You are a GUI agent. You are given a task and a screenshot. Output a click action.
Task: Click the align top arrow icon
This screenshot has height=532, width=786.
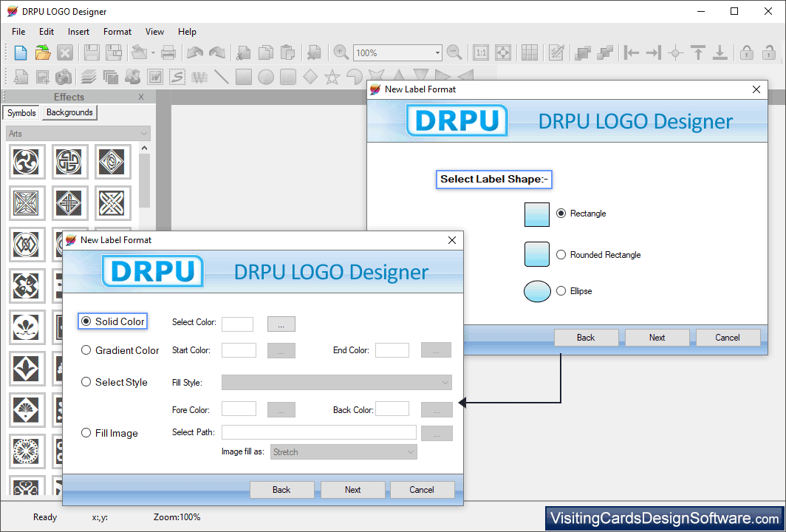click(698, 52)
